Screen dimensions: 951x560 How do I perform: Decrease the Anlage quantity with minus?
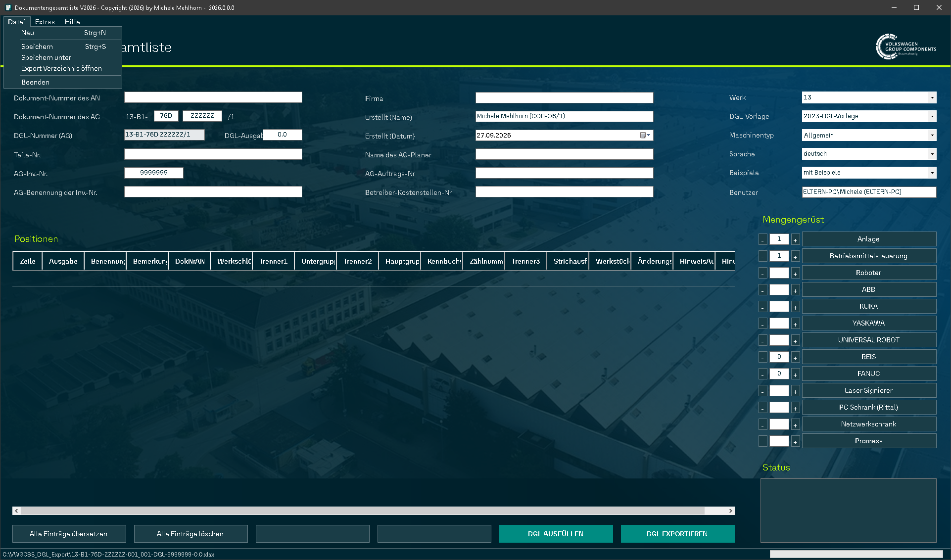[x=763, y=240]
